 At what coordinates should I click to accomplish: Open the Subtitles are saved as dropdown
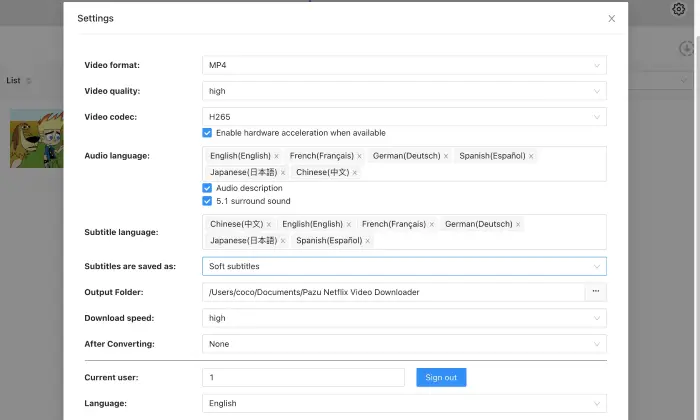[x=404, y=266]
